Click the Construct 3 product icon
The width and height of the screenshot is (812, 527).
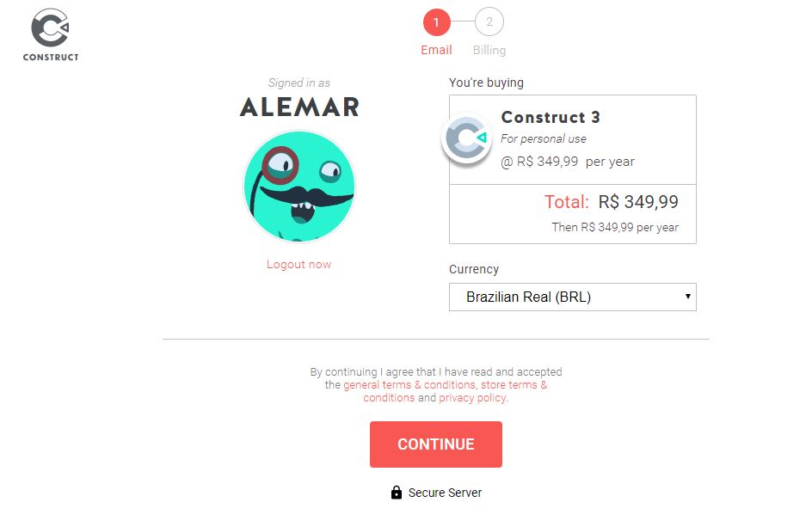[x=466, y=138]
